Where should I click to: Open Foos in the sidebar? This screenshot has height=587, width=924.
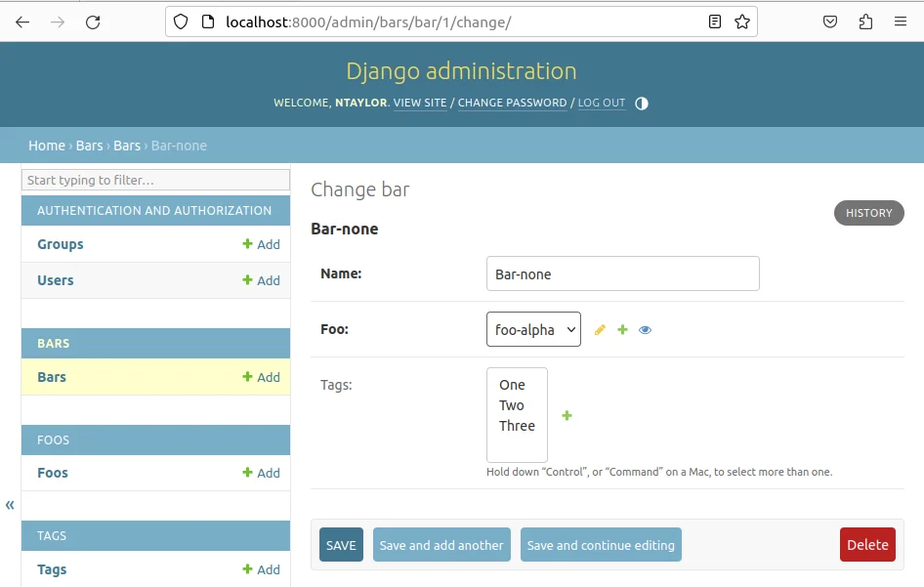53,473
